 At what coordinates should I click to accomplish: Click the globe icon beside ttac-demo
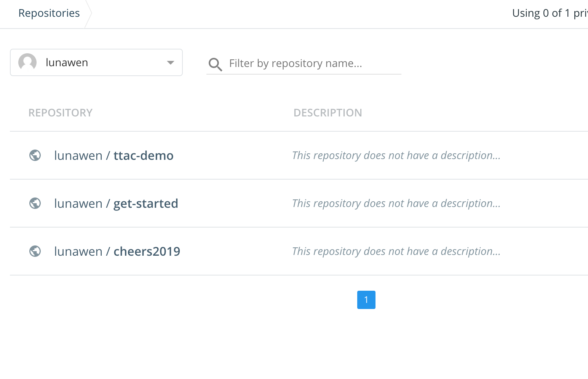[x=35, y=155]
